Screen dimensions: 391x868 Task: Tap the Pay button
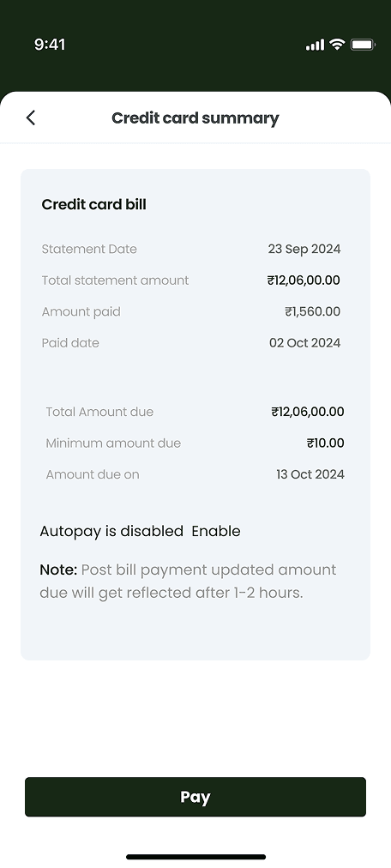195,797
